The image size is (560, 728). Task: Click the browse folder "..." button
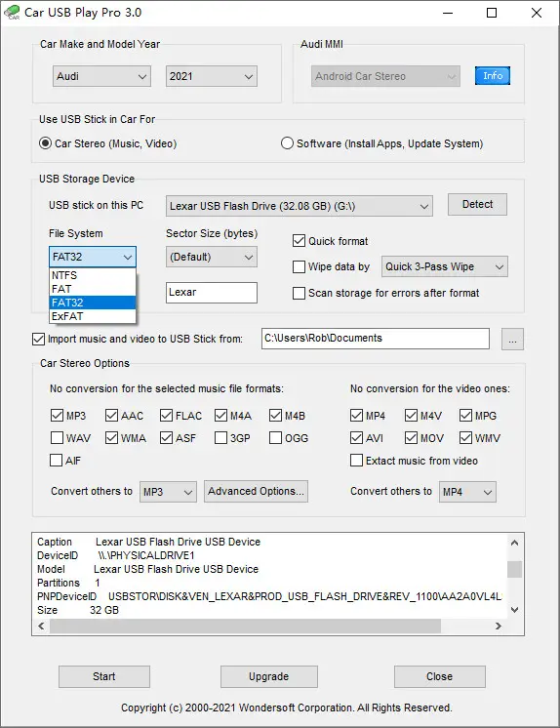512,339
